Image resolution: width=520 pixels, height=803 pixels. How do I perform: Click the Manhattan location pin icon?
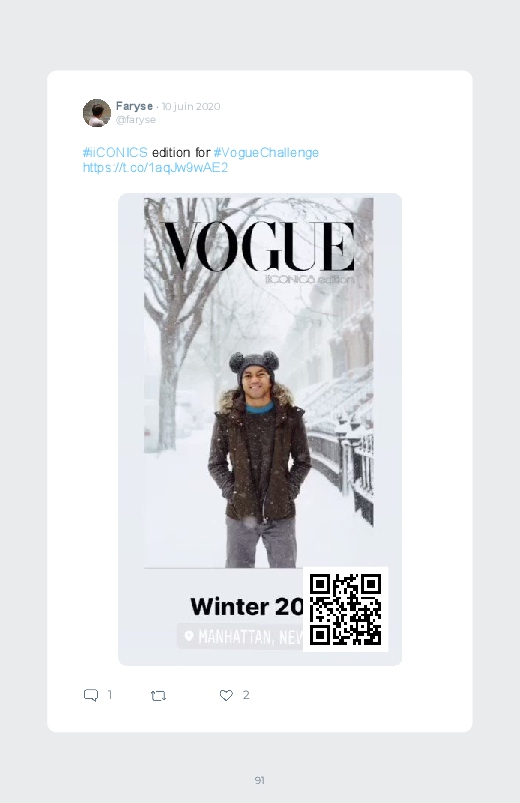click(189, 636)
